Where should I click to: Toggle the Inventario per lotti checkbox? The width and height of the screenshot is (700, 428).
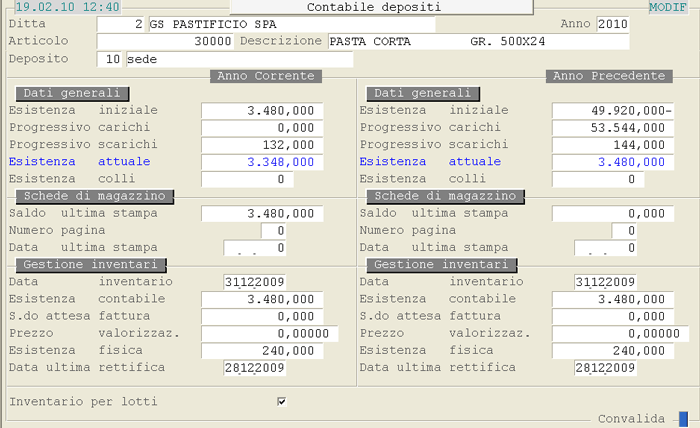(282, 401)
